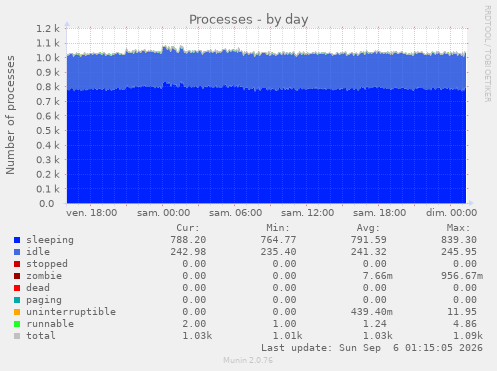Image resolution: width=497 pixels, height=371 pixels.
Task: Click the paging legend color swatch
Action: [17, 300]
